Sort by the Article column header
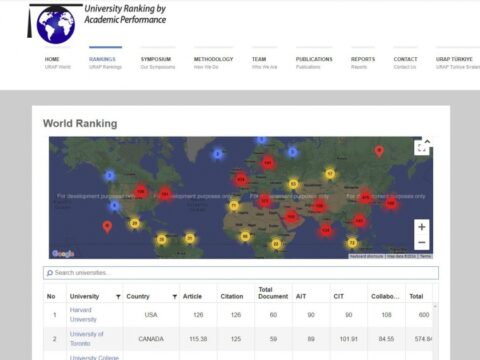480x360 pixels. pos(192,296)
